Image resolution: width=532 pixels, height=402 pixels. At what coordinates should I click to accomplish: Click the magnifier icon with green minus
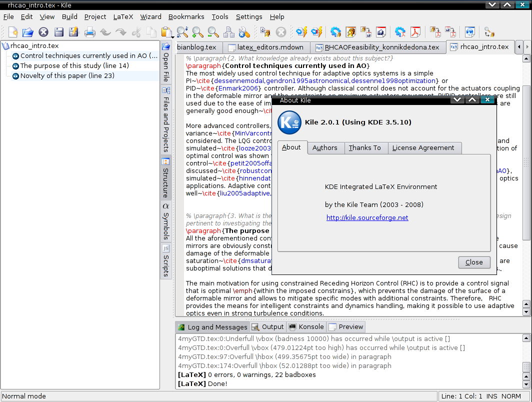pos(213,32)
